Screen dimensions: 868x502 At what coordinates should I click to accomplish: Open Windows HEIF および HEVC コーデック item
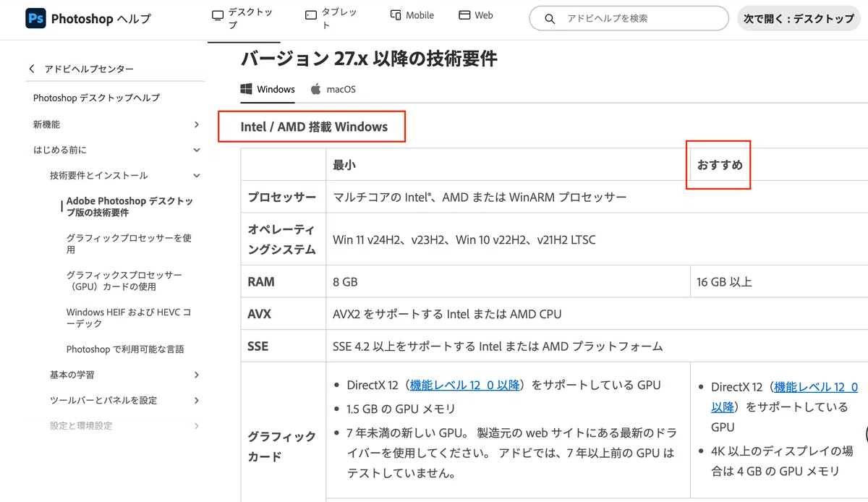[129, 318]
